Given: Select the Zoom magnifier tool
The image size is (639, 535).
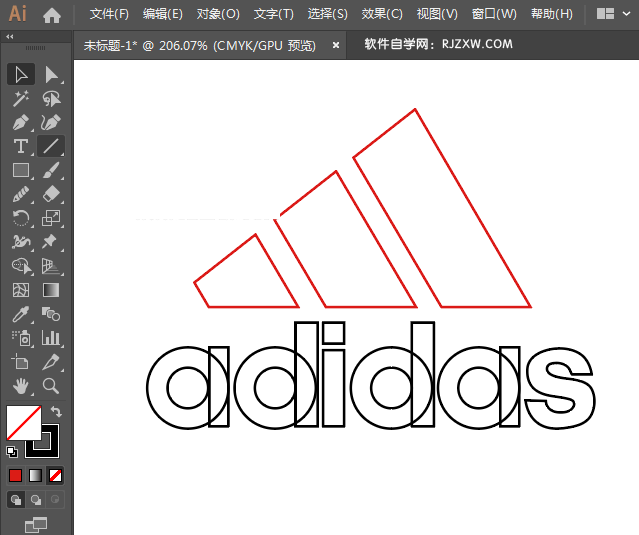Looking at the screenshot, I should [x=51, y=385].
